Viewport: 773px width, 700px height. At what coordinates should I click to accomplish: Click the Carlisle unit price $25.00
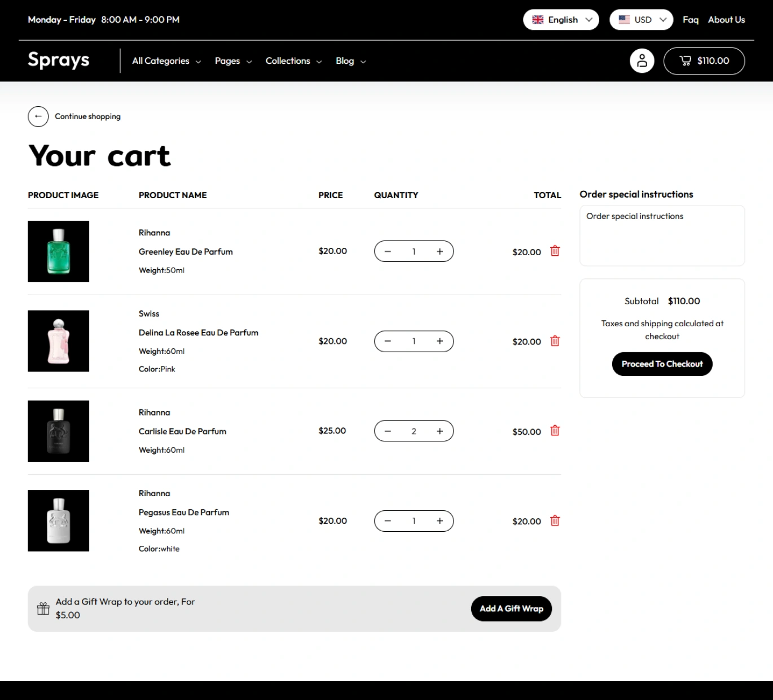(332, 431)
